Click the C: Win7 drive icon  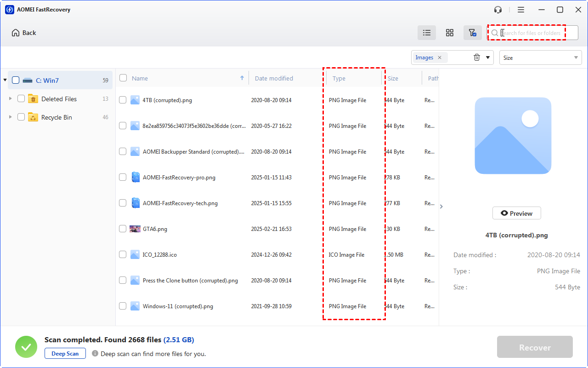point(28,80)
